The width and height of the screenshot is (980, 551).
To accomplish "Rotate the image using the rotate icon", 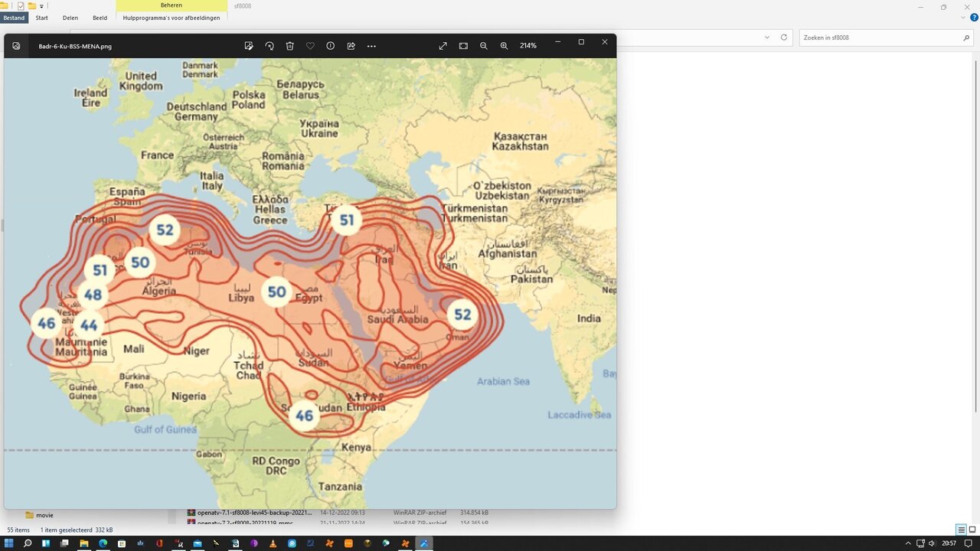I will tap(269, 46).
